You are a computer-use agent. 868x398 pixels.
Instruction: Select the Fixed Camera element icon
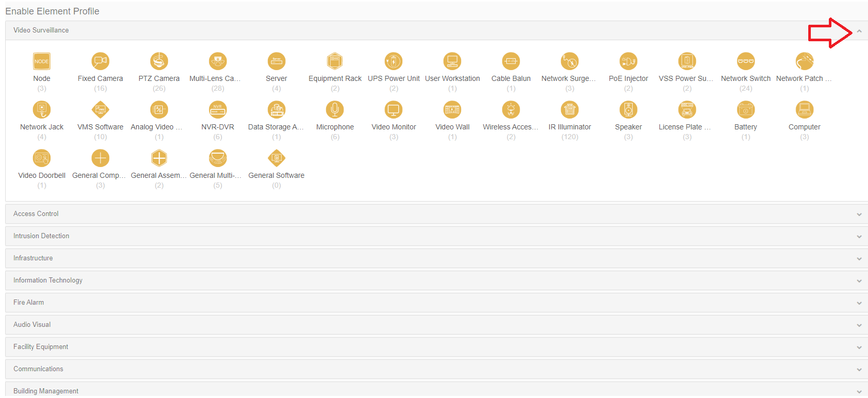100,61
